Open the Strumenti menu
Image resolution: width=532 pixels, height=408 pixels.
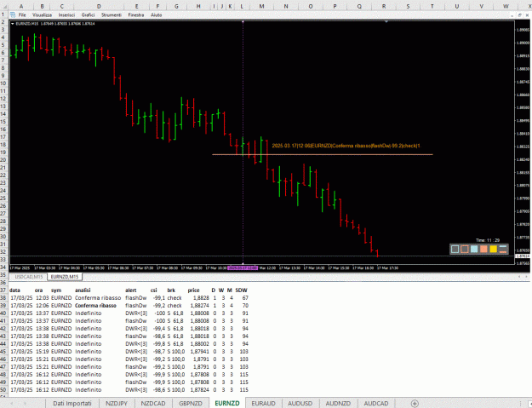[112, 15]
